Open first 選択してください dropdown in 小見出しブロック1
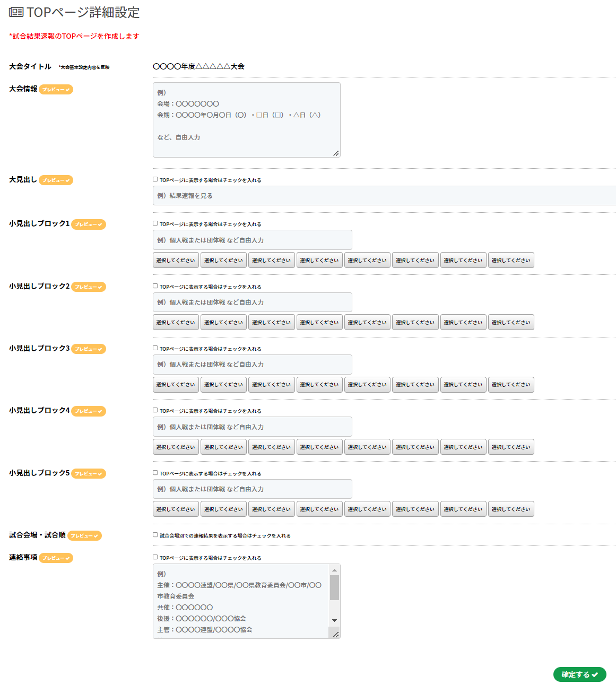The image size is (616, 693). [176, 261]
